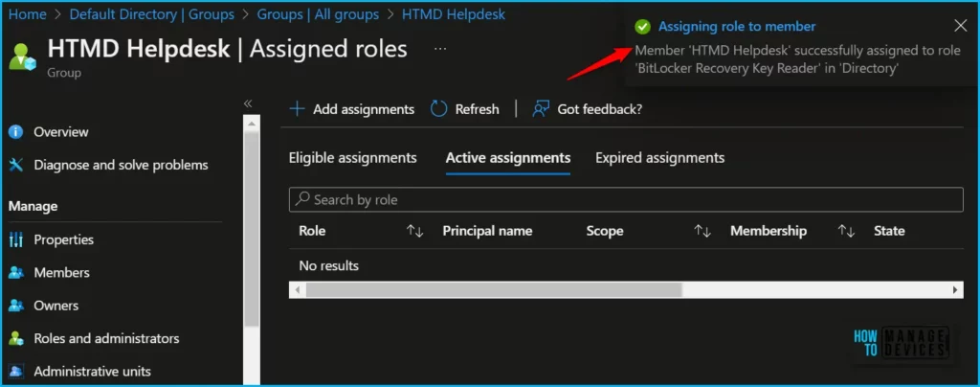
Task: Open the Overview page
Action: click(60, 132)
